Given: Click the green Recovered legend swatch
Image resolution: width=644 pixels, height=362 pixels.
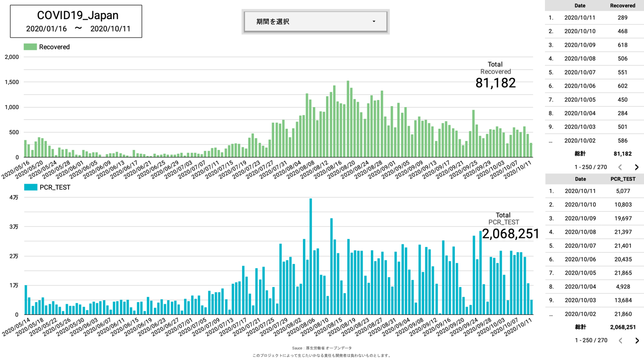Looking at the screenshot, I should 30,47.
